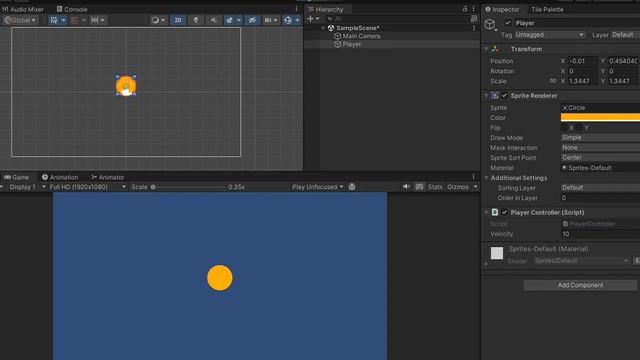Open the Tag Untagged dropdown
640x360 pixels.
click(549, 35)
